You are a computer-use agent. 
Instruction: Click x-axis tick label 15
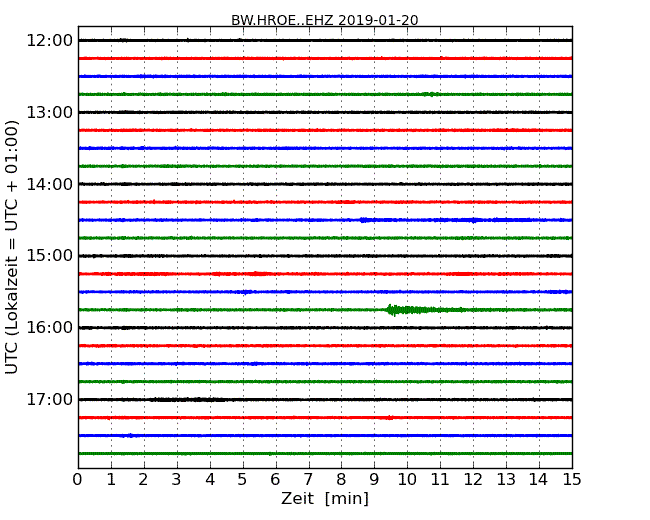[572, 480]
